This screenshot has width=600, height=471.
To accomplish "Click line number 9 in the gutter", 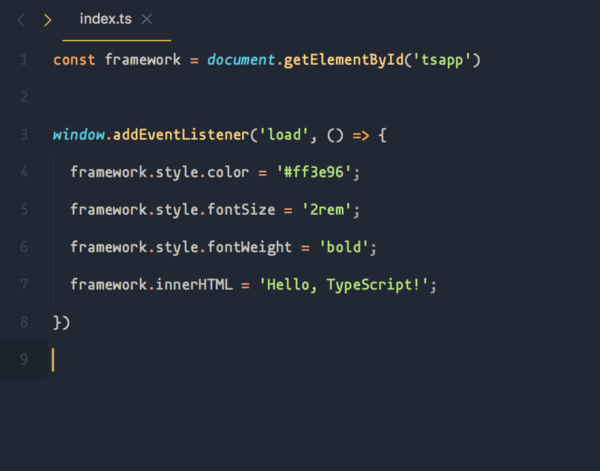I will (x=23, y=359).
